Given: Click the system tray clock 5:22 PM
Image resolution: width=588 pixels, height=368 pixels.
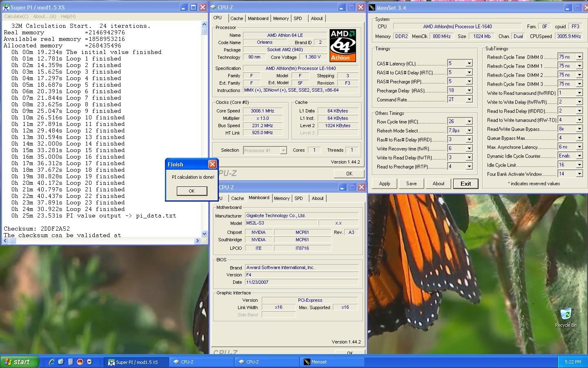Looking at the screenshot, I should coord(572,362).
